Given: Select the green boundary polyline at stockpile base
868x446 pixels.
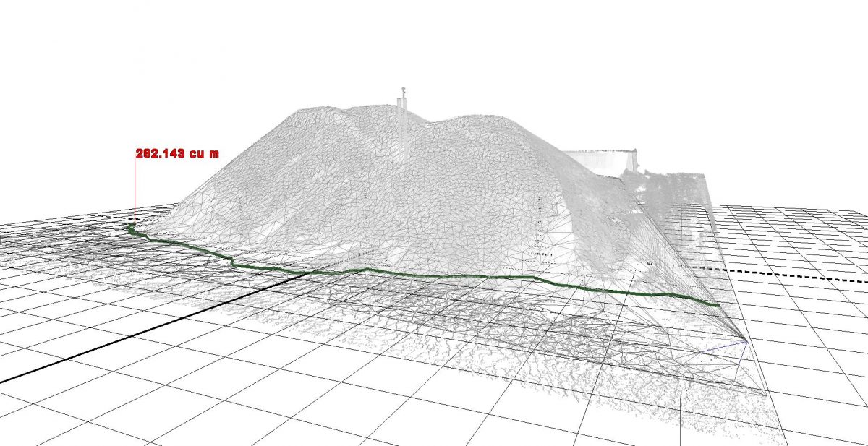Looking at the screenshot, I should tap(434, 274).
